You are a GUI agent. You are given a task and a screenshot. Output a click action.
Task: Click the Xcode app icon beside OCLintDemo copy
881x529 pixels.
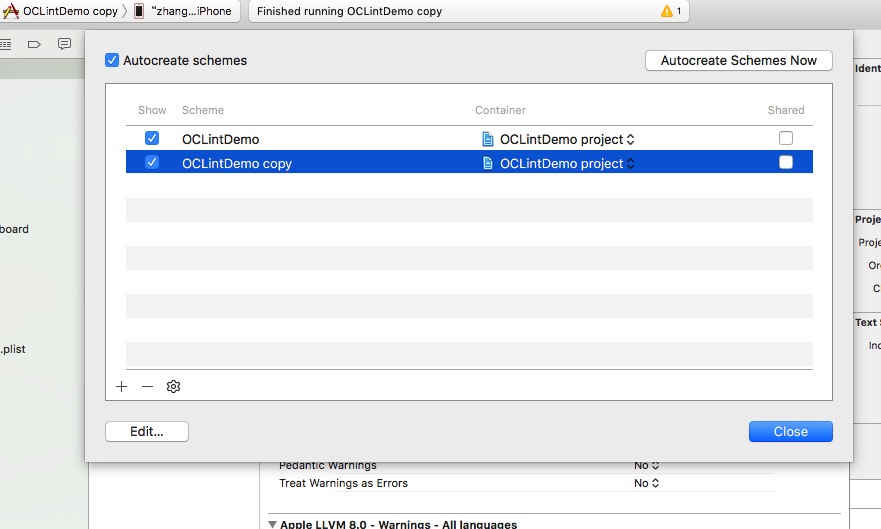pyautogui.click(x=10, y=11)
